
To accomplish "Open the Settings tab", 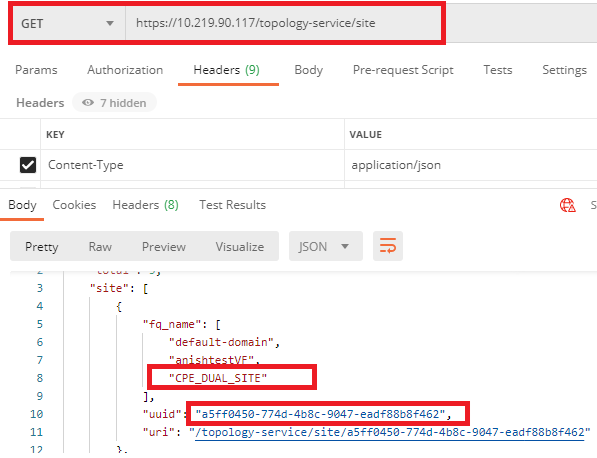I will (564, 70).
